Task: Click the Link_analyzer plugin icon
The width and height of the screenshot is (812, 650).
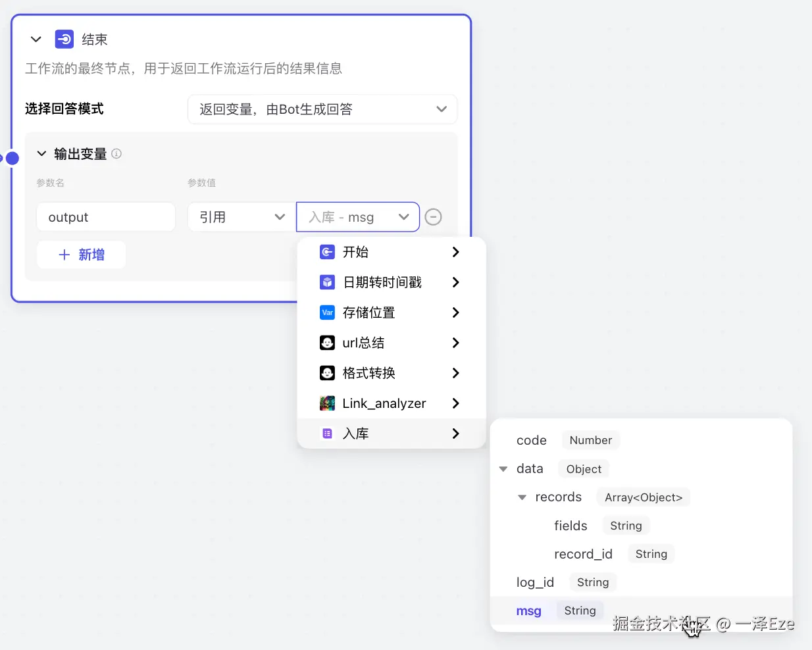Action: (327, 403)
